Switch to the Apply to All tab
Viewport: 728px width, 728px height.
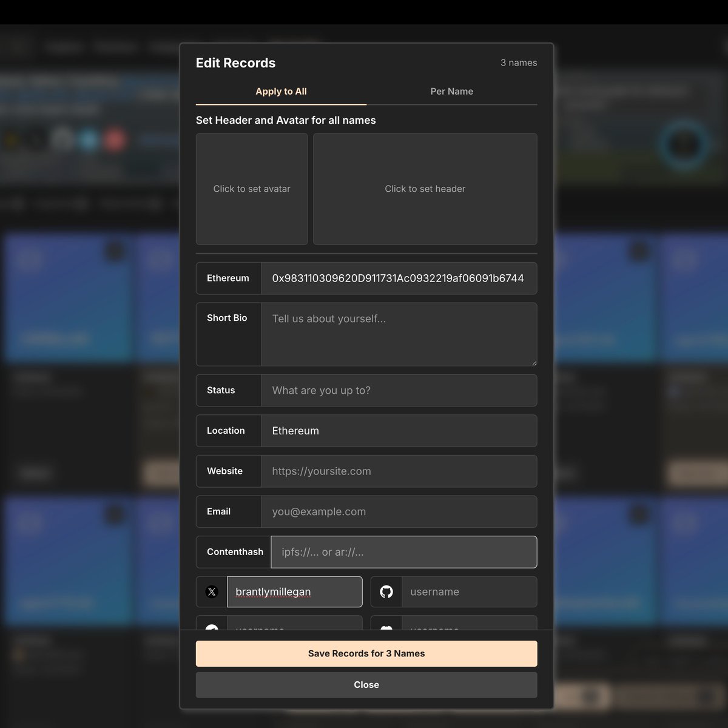click(x=281, y=92)
